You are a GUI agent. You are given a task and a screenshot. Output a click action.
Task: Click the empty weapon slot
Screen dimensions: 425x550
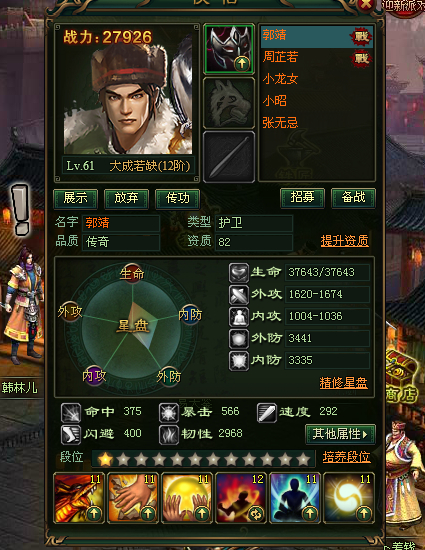(x=229, y=156)
